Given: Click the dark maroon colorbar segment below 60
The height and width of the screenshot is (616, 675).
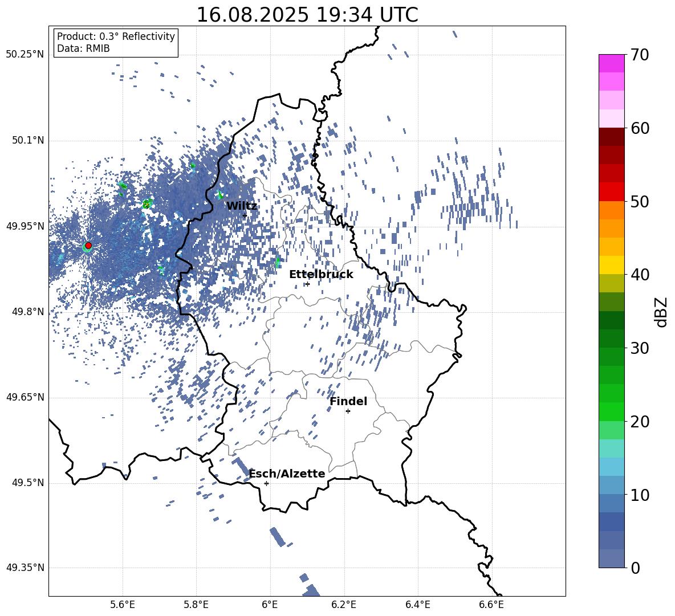Looking at the screenshot, I should 612,137.
